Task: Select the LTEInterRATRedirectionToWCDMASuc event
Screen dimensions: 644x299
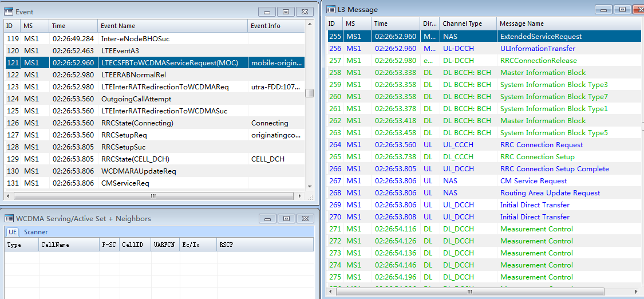Action: point(155,111)
